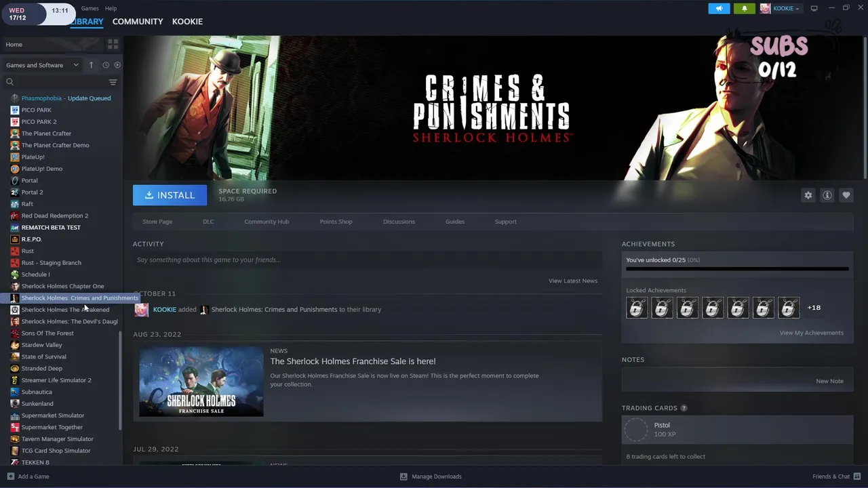Select TCG Card Shop Simulator entry
The width and height of the screenshot is (868, 488).
[56, 451]
